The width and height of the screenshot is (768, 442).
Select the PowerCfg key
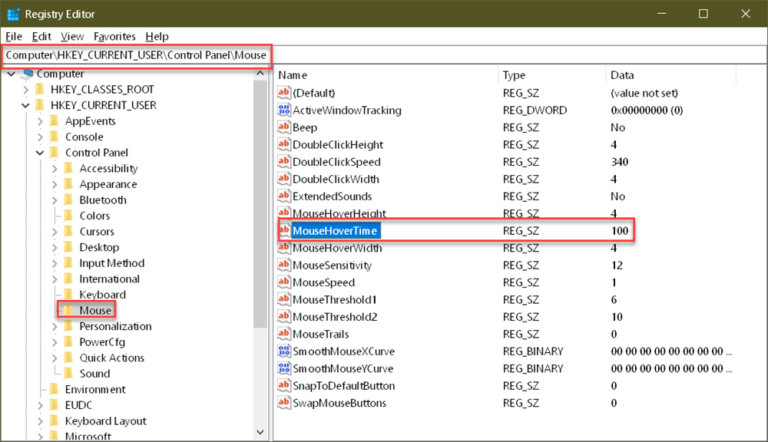coord(102,342)
